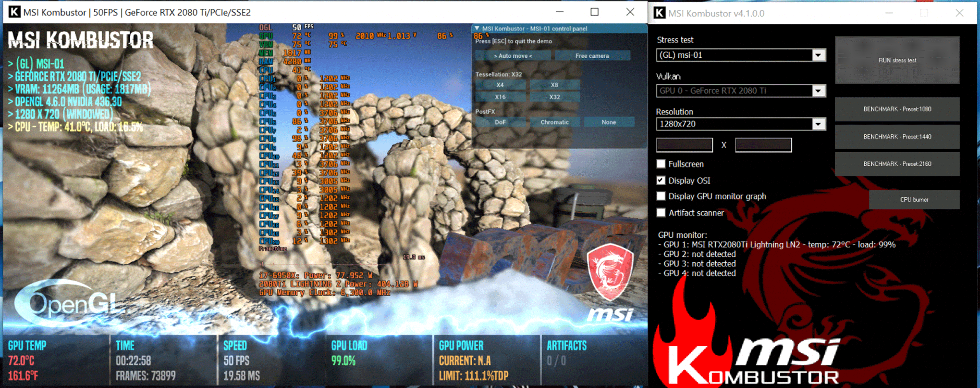This screenshot has width=980, height=388.
Task: Click RUN stress test button
Action: [897, 60]
